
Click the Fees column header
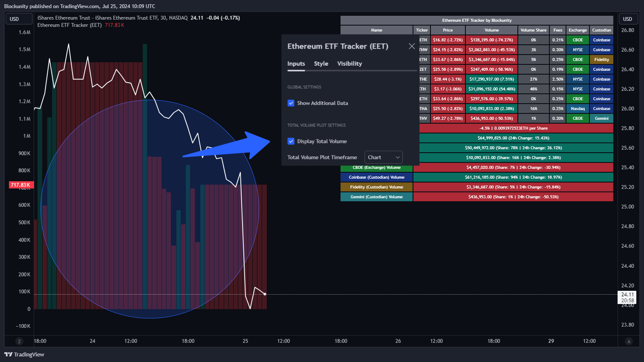coord(558,30)
